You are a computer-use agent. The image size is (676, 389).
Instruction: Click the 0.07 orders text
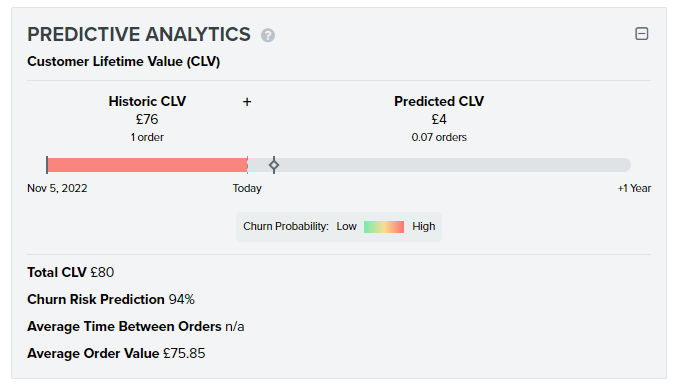point(439,138)
